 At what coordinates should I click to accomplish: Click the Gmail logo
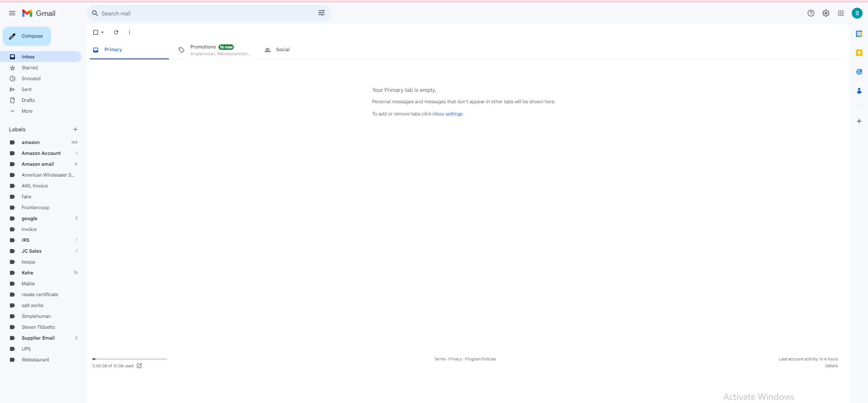point(39,13)
